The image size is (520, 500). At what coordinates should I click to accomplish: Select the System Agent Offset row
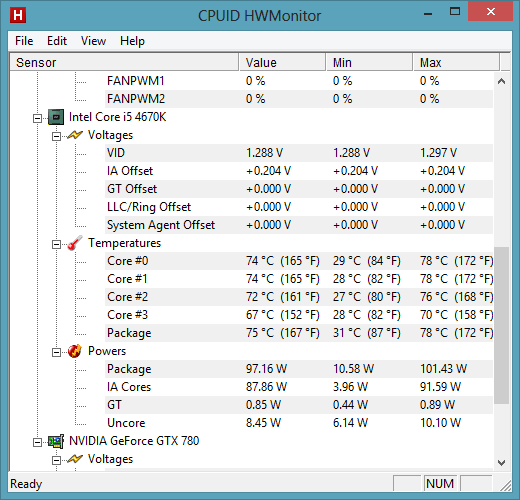tap(299, 225)
